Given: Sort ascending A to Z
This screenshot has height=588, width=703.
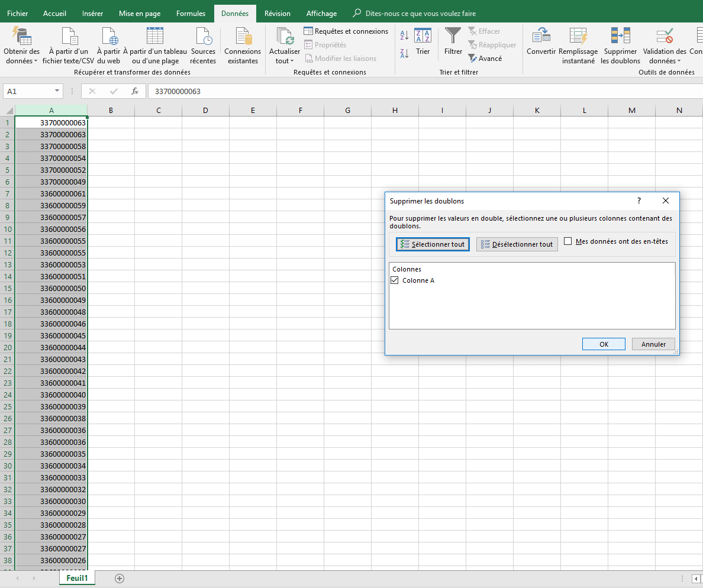Looking at the screenshot, I should point(404,35).
